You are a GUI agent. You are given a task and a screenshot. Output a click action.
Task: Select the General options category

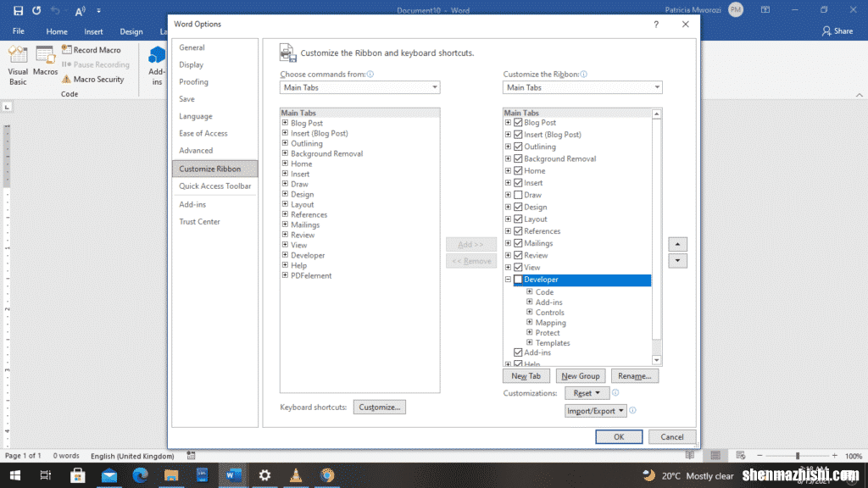tap(214, 47)
